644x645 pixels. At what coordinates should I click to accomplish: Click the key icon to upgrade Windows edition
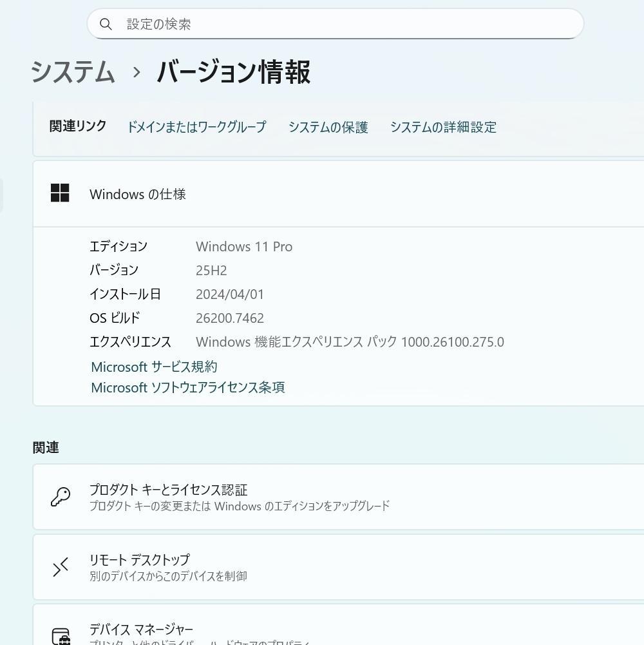click(x=60, y=497)
